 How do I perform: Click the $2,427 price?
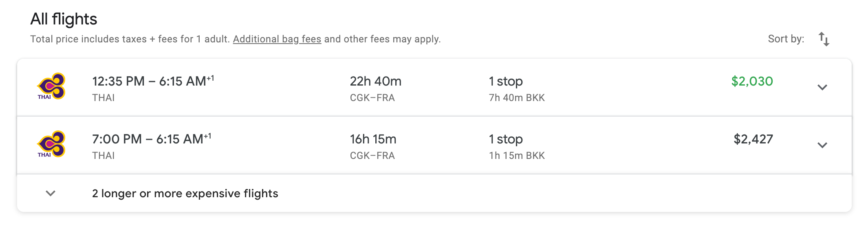[753, 139]
